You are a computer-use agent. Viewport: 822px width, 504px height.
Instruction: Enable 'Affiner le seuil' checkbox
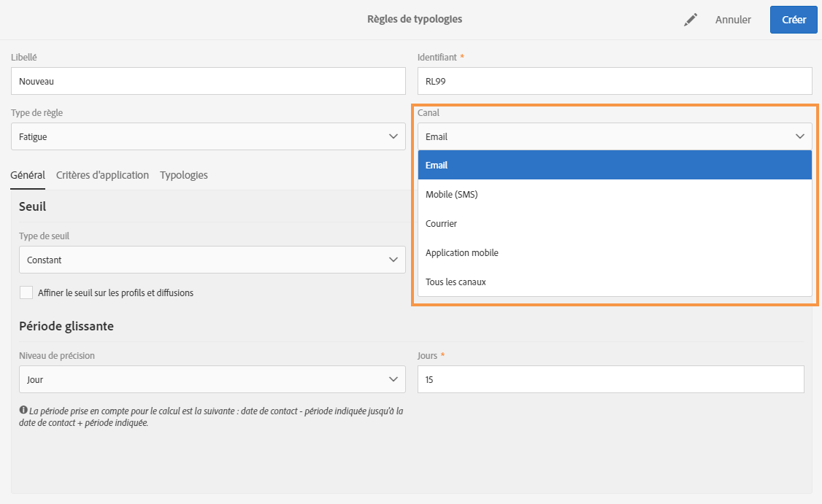(x=26, y=292)
